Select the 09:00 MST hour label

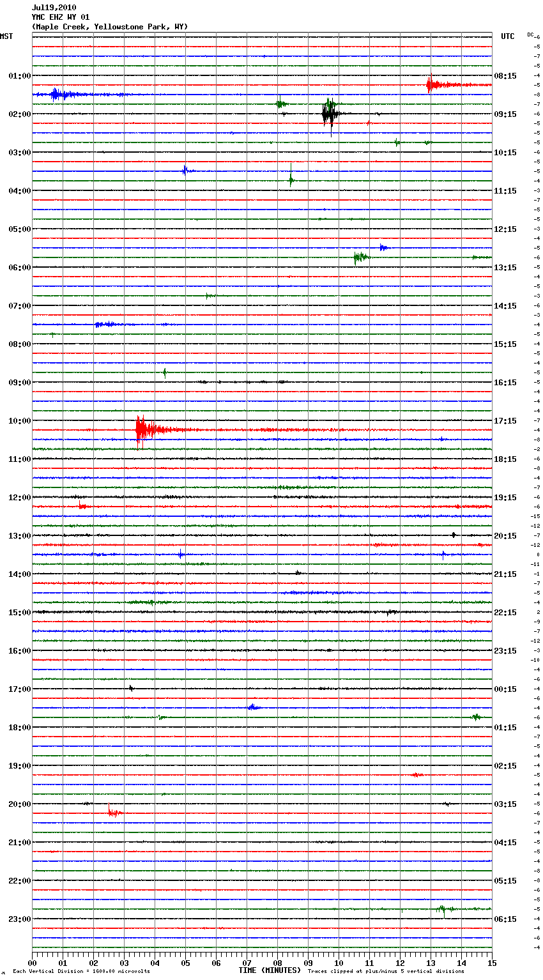tap(19, 382)
